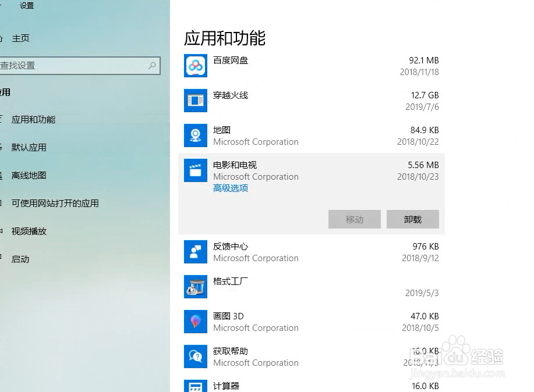Open 启动 settings page
The width and height of the screenshot is (534, 392).
pos(20,259)
